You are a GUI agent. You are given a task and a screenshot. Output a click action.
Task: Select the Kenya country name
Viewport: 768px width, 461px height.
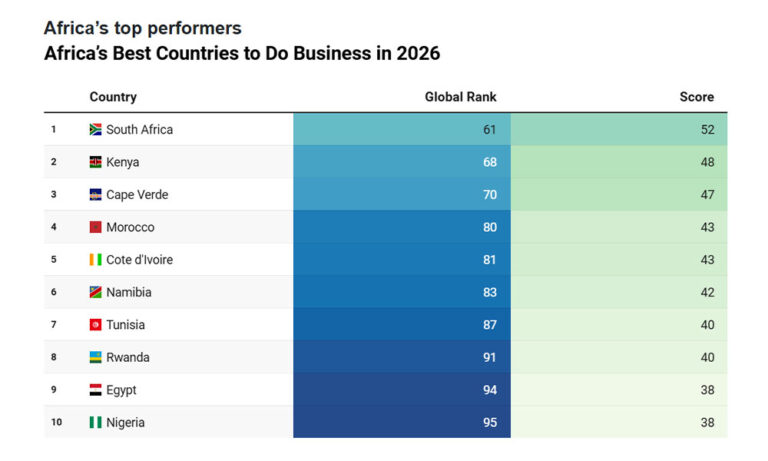[123, 162]
